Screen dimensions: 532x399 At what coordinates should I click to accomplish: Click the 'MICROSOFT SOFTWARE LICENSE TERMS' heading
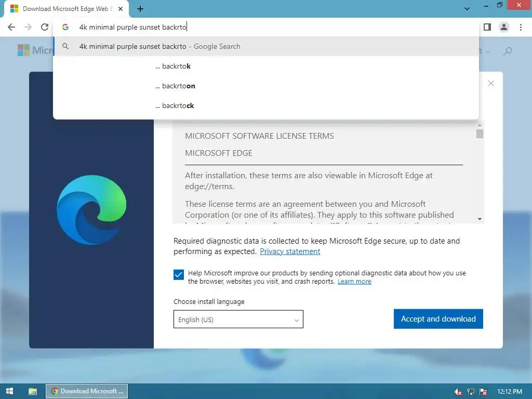click(259, 136)
